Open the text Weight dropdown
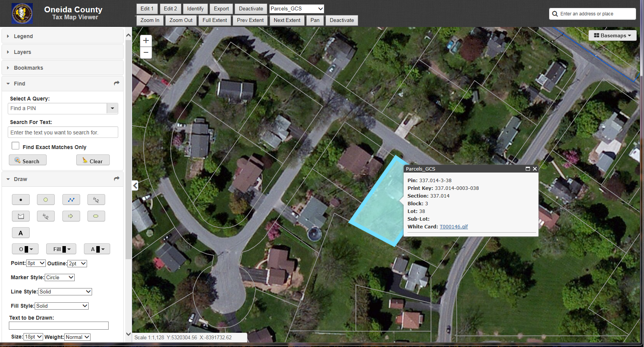The height and width of the screenshot is (347, 644). pos(77,337)
